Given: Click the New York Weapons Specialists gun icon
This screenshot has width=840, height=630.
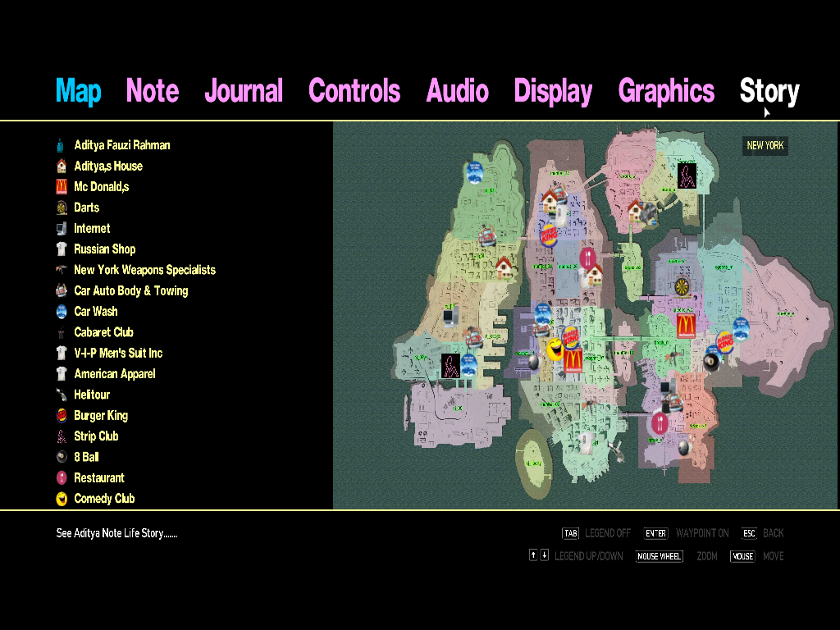Looking at the screenshot, I should (62, 269).
